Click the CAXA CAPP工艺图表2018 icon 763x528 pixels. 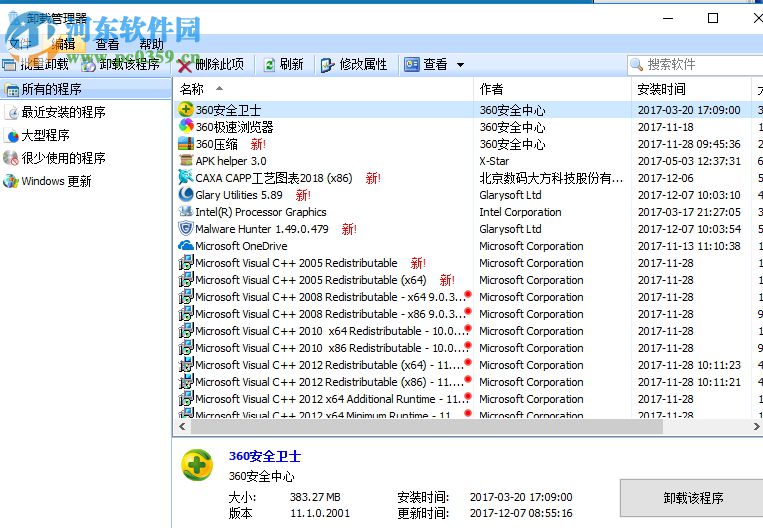186,177
